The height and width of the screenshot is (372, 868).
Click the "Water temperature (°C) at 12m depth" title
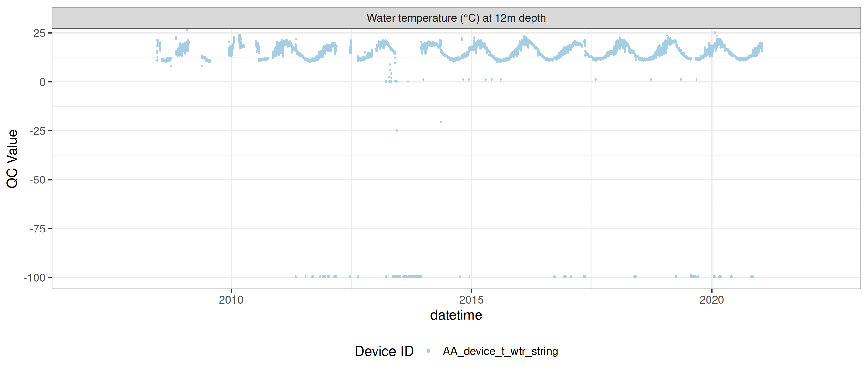click(x=456, y=18)
